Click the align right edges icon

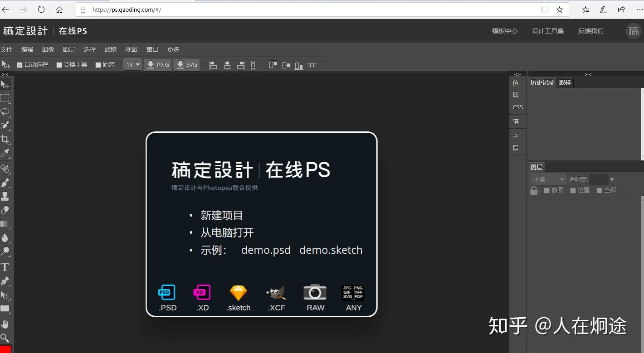[241, 65]
